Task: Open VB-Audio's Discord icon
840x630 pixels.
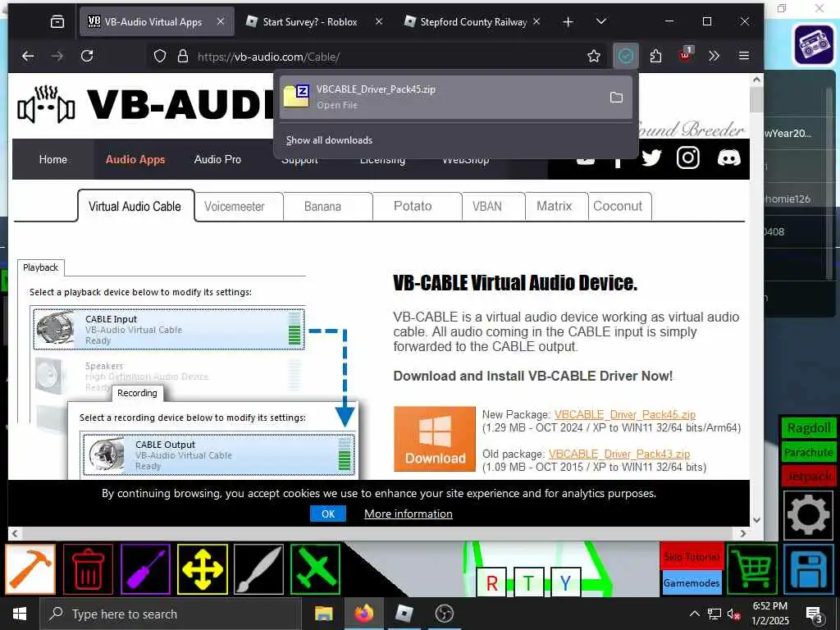Action: click(728, 158)
